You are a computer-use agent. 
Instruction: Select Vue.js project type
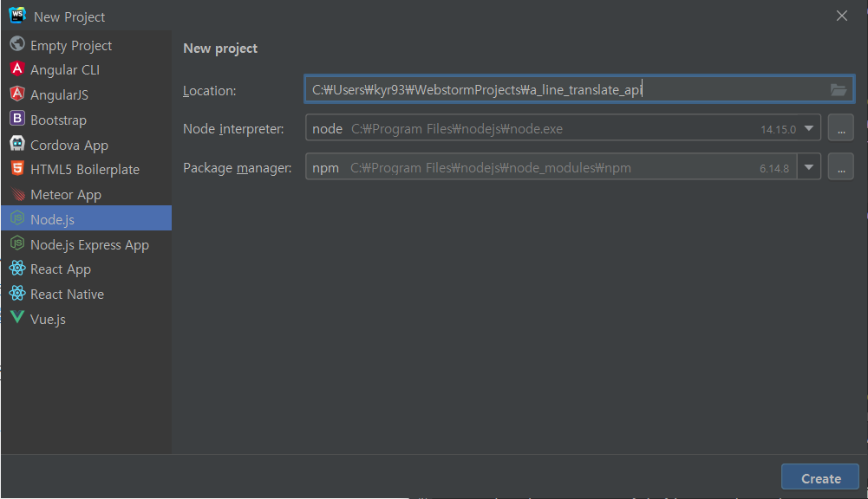(87, 319)
